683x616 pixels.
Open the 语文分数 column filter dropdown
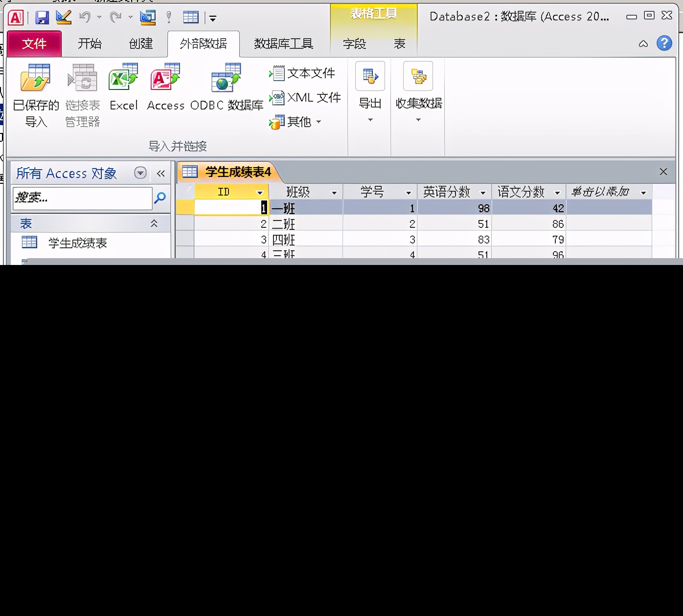pos(557,193)
